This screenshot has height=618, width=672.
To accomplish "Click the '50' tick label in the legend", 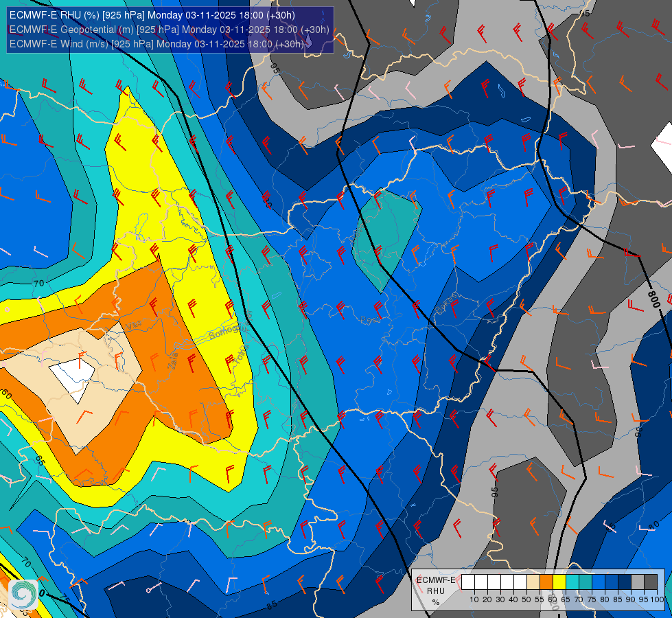I will [x=526, y=599].
